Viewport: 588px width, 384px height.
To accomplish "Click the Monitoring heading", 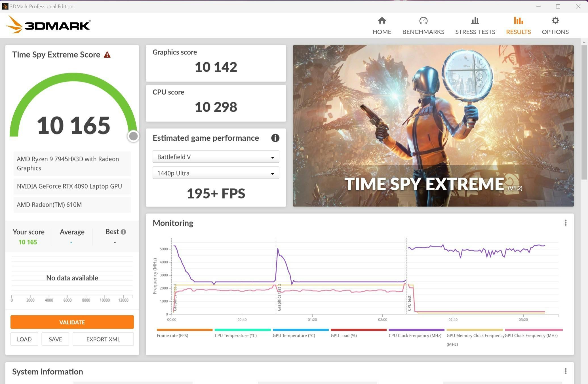I will coord(173,223).
